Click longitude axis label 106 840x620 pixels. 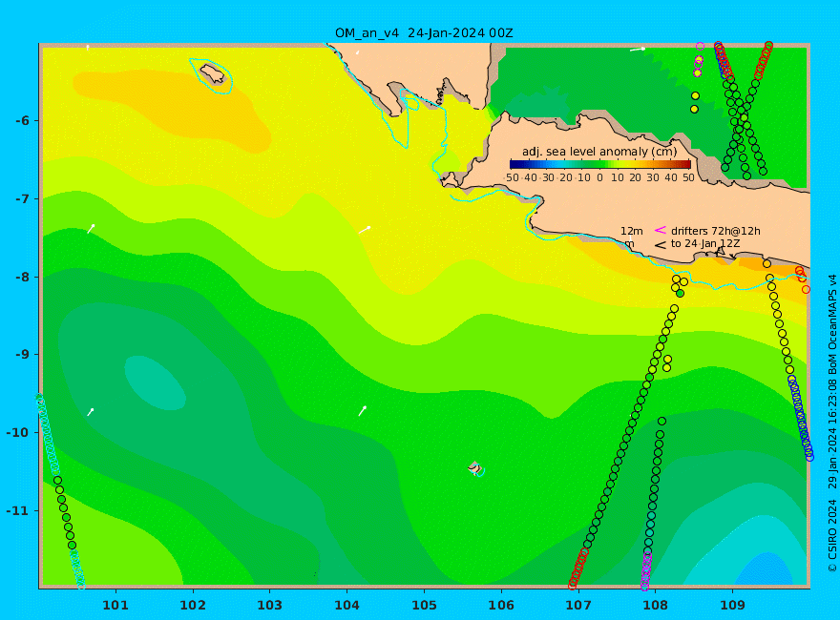pos(501,605)
